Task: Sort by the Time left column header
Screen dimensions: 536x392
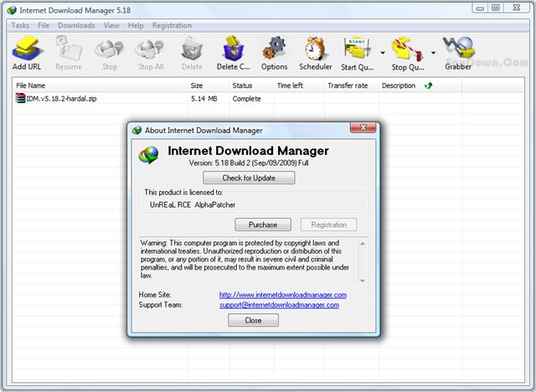Action: [299, 85]
